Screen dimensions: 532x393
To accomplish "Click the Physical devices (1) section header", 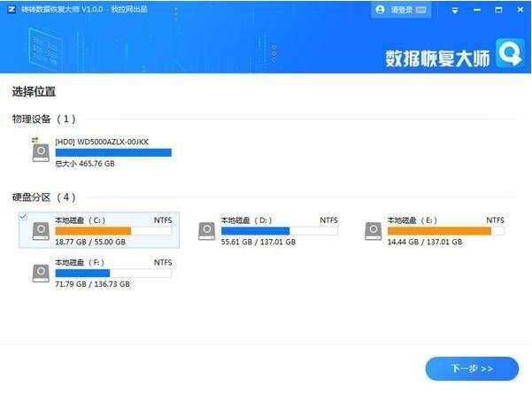I will point(43,119).
